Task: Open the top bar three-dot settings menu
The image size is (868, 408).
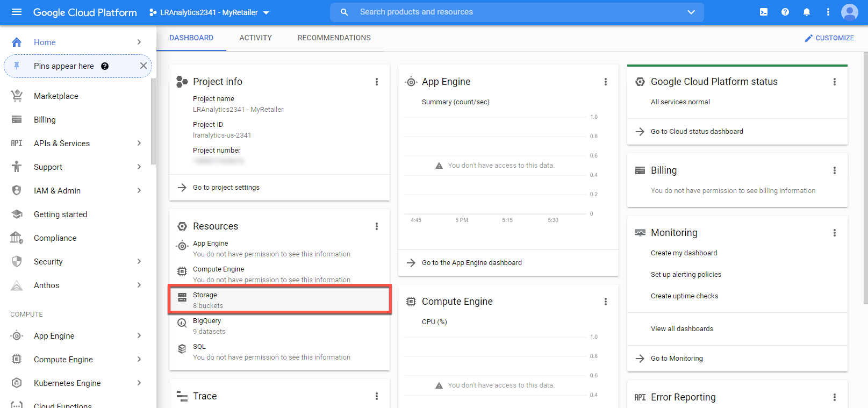Action: pyautogui.click(x=828, y=12)
